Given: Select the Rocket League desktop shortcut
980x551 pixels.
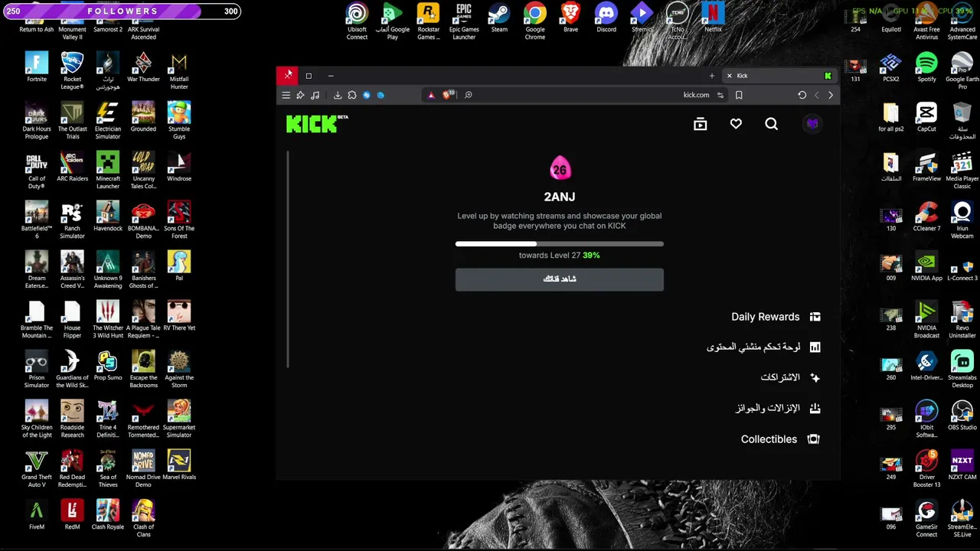Looking at the screenshot, I should tap(72, 71).
